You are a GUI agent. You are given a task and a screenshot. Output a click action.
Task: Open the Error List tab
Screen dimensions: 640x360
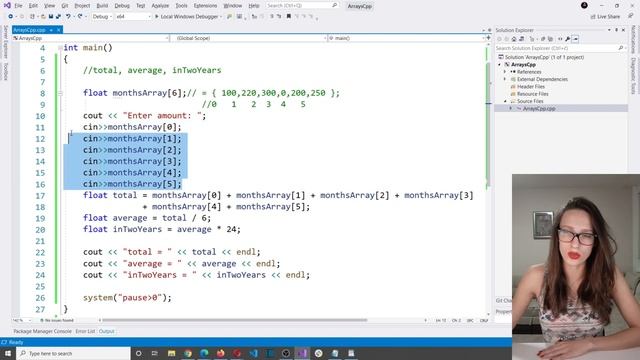pos(85,331)
